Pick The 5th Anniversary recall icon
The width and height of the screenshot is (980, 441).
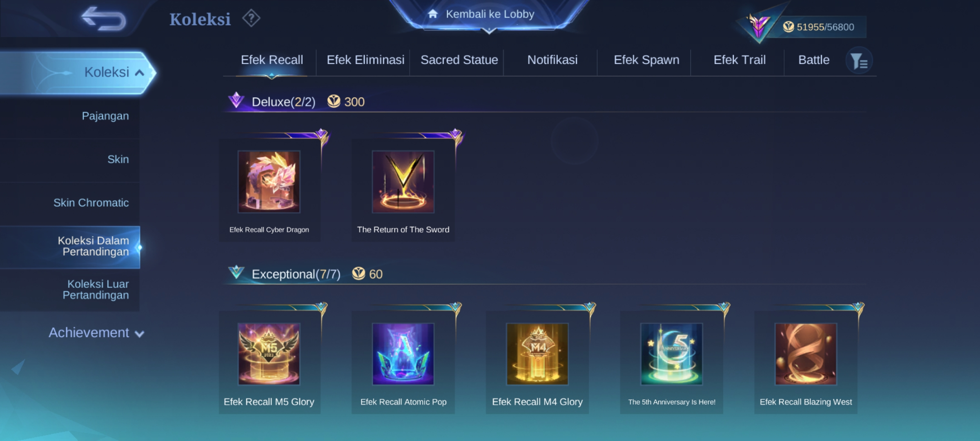tap(672, 354)
